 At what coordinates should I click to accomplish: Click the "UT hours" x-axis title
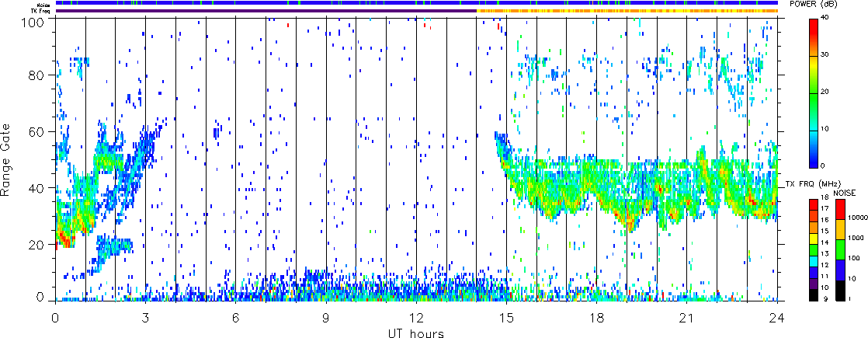tap(417, 333)
